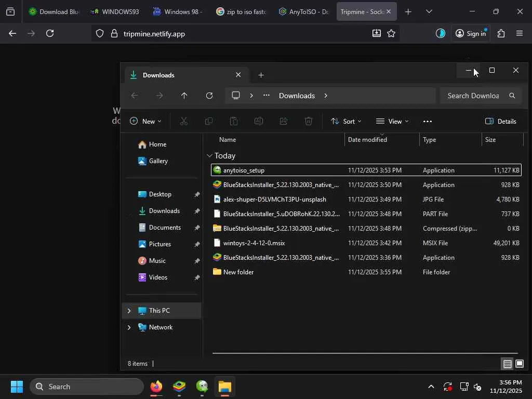This screenshot has height=399, width=532.
Task: Open BlueStacks from the taskbar
Action: coord(179,387)
